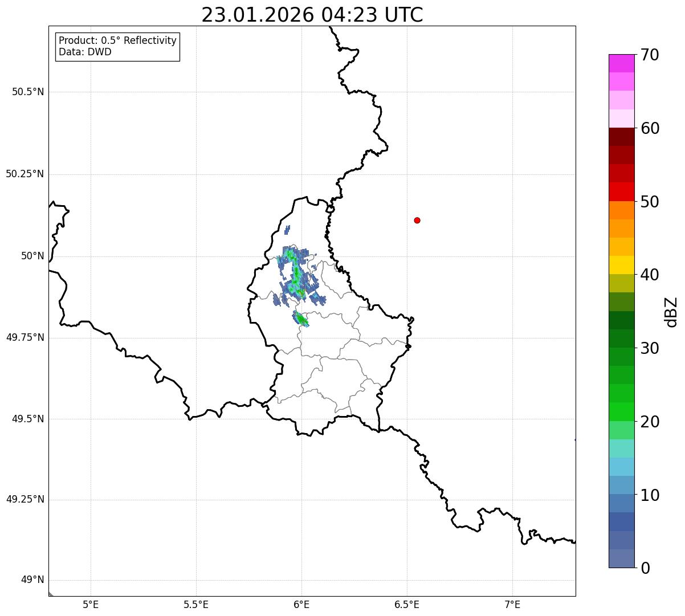Image resolution: width=685 pixels, height=616 pixels.
Task: Click the orange colorbar segment just below 50
Action: point(621,210)
